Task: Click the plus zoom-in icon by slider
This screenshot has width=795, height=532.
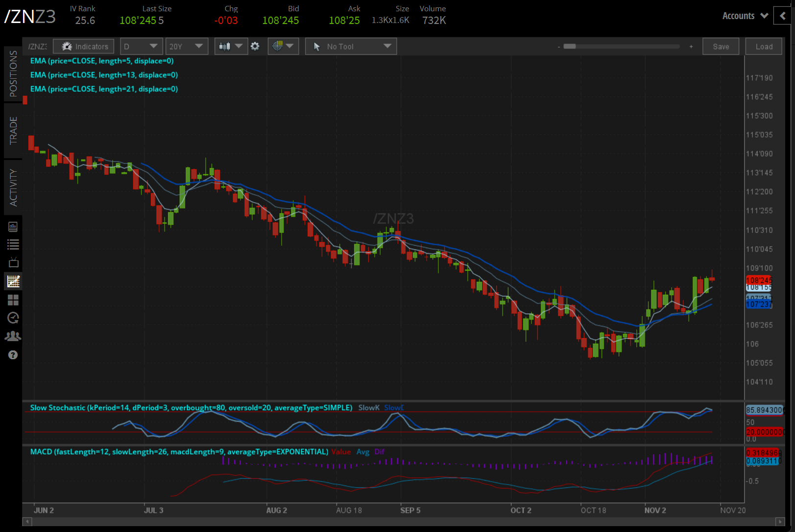Action: click(691, 46)
